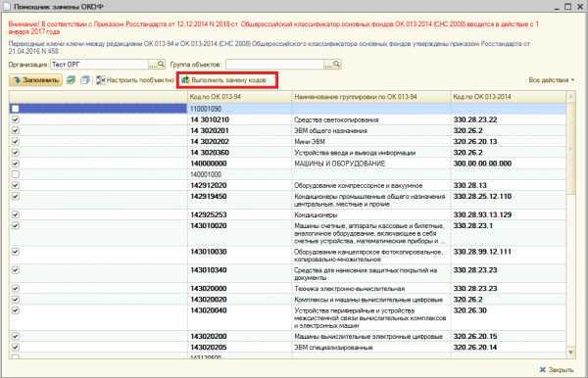The width and height of the screenshot is (588, 378).
Task: Select Устройства ввода и вывода информации cell
Action: pos(371,153)
